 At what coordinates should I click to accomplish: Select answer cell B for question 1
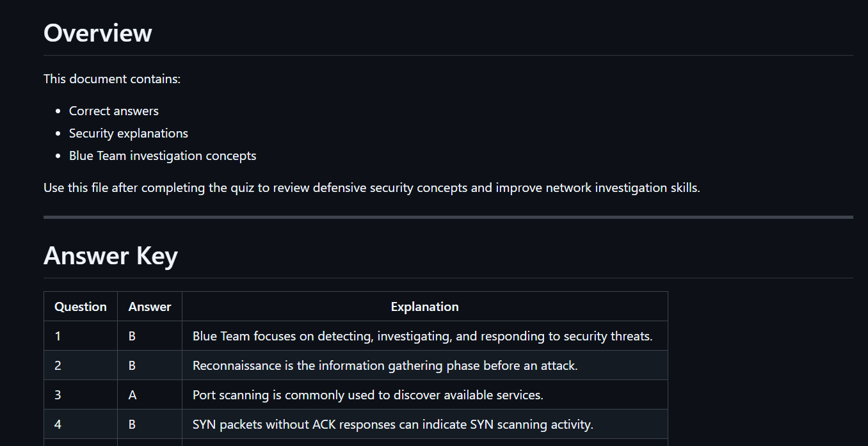coord(150,336)
